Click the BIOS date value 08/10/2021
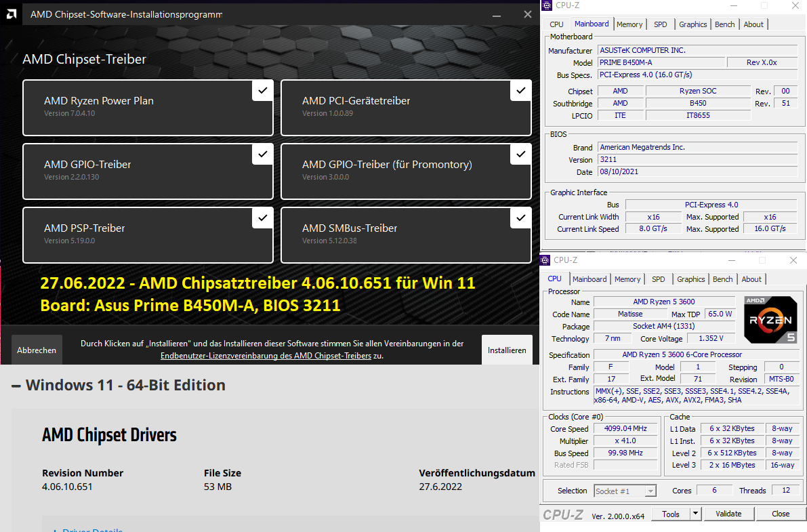The height and width of the screenshot is (532, 807). [x=697, y=172]
